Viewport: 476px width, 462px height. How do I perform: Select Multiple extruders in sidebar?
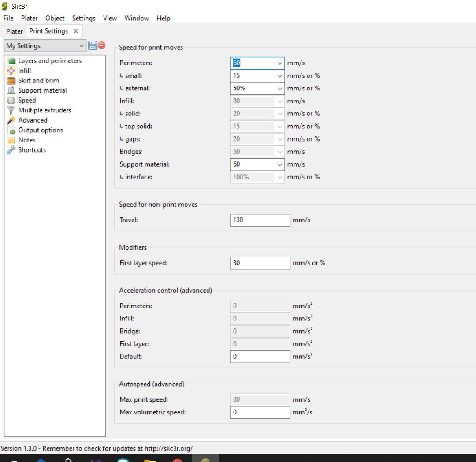click(x=45, y=110)
